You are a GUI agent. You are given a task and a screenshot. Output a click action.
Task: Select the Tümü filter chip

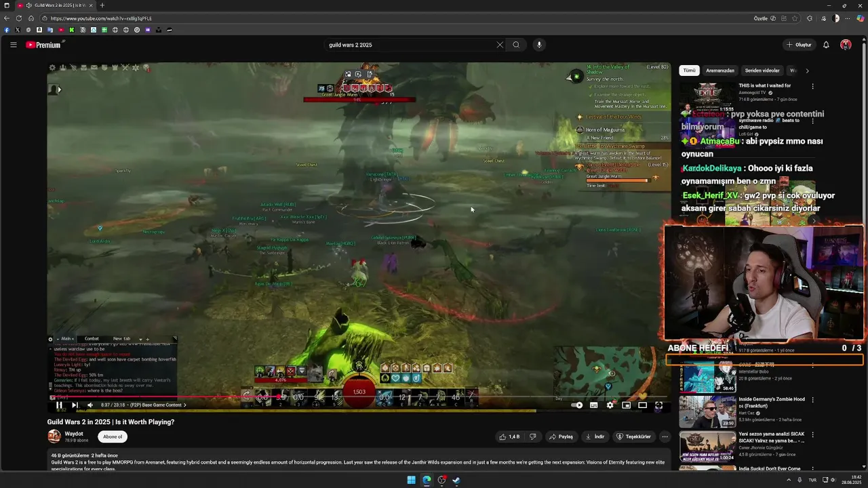[x=689, y=70]
